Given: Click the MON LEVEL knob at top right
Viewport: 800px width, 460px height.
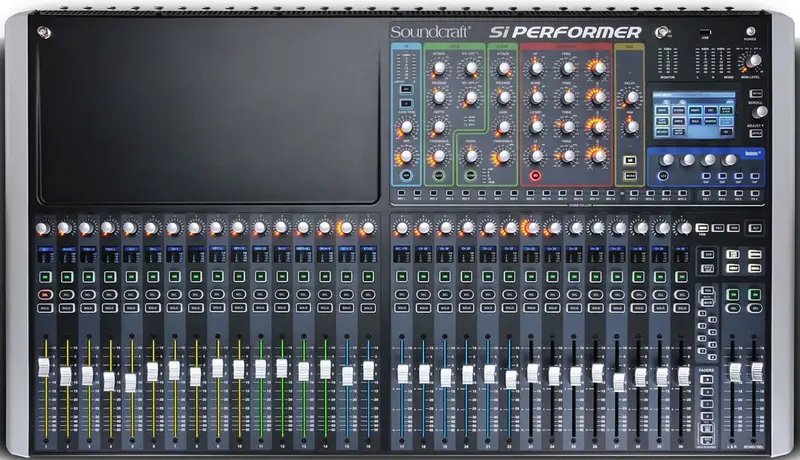Looking at the screenshot, I should coord(754,61).
